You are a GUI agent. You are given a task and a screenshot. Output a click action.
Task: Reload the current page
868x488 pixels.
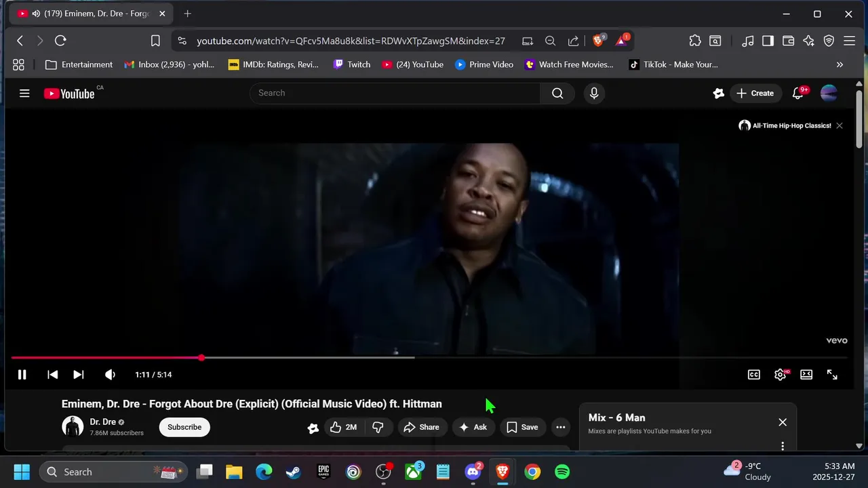click(x=60, y=41)
